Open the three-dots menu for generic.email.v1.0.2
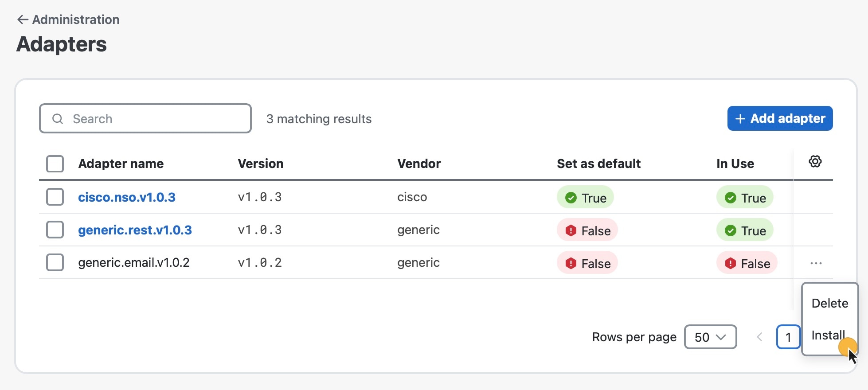This screenshot has height=390, width=868. pyautogui.click(x=816, y=263)
